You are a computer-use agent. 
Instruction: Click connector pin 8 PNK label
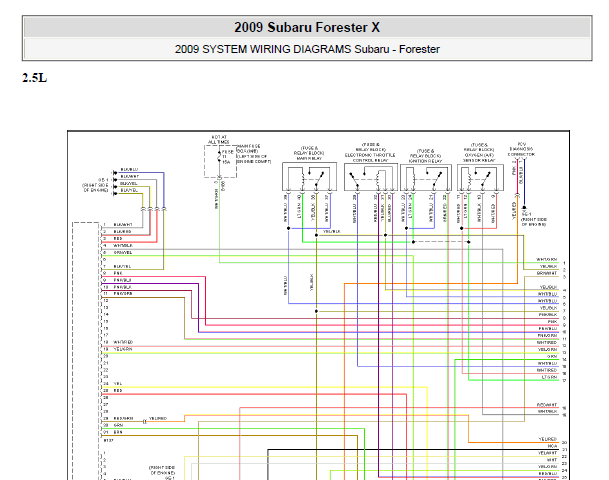[x=118, y=273]
